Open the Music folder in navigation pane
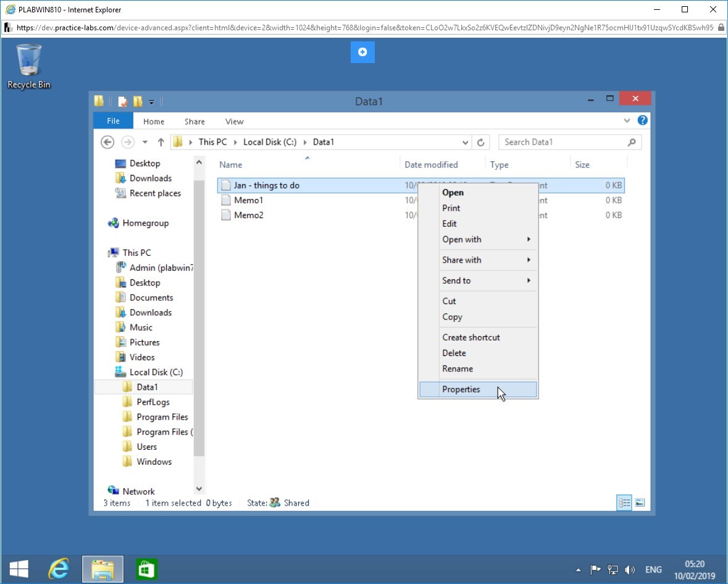 tap(134, 328)
